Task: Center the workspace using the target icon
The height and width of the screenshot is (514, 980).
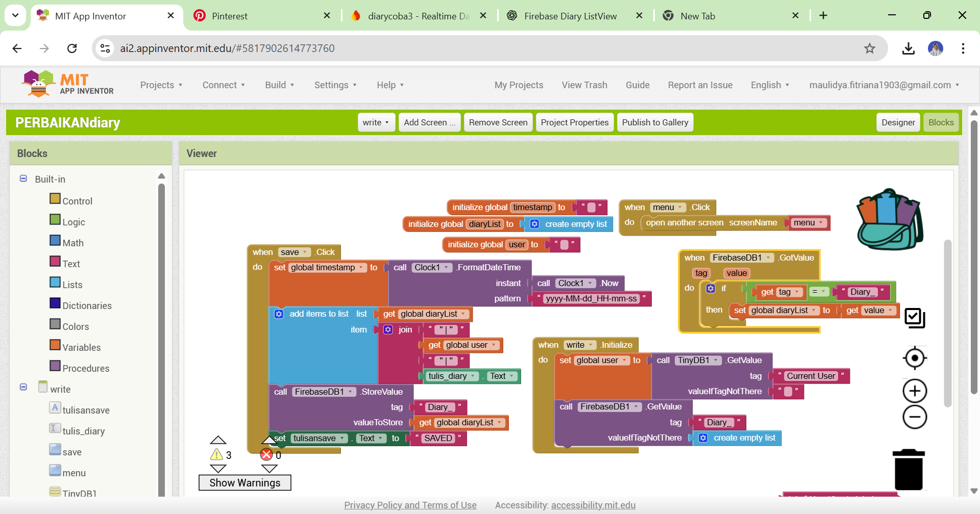Action: (x=915, y=358)
